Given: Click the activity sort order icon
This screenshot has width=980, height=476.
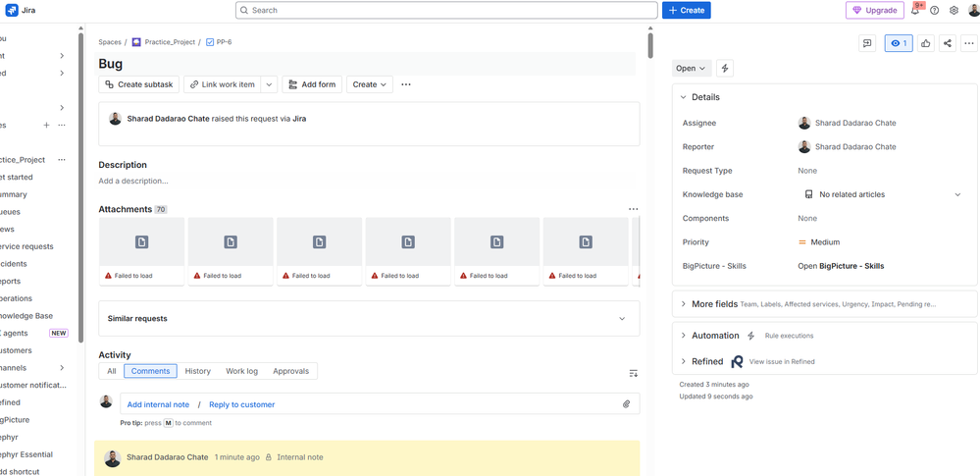Looking at the screenshot, I should [x=633, y=373].
